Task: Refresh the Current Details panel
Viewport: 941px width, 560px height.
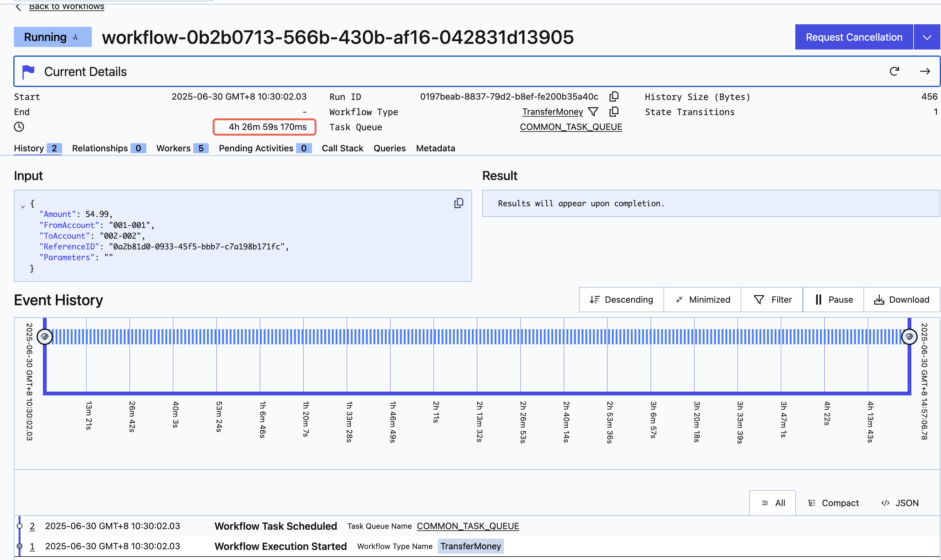Action: 894,71
